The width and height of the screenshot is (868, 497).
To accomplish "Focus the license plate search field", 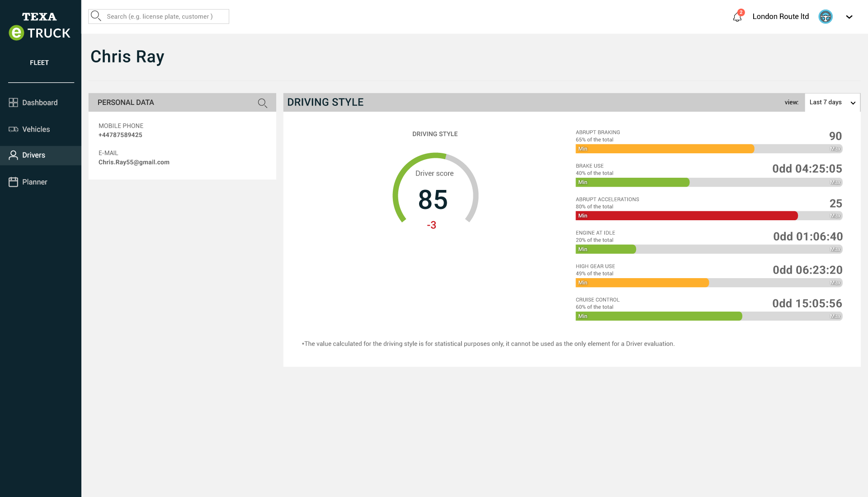I will click(x=159, y=16).
